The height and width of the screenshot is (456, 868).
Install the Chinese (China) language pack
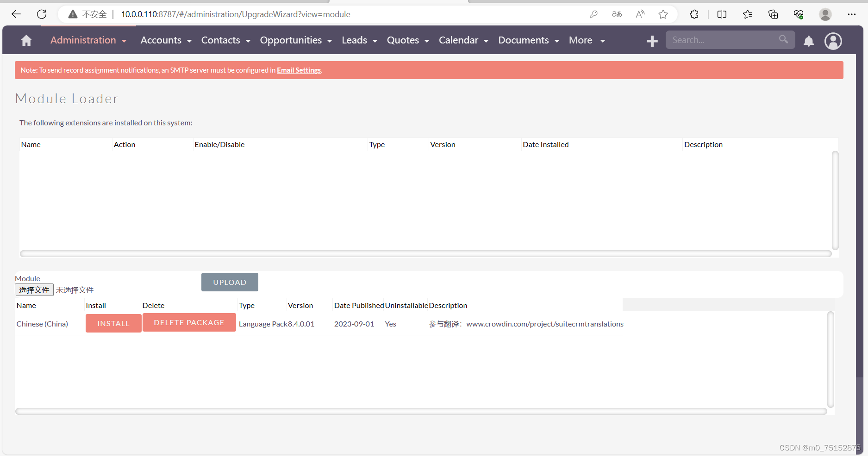coord(113,323)
